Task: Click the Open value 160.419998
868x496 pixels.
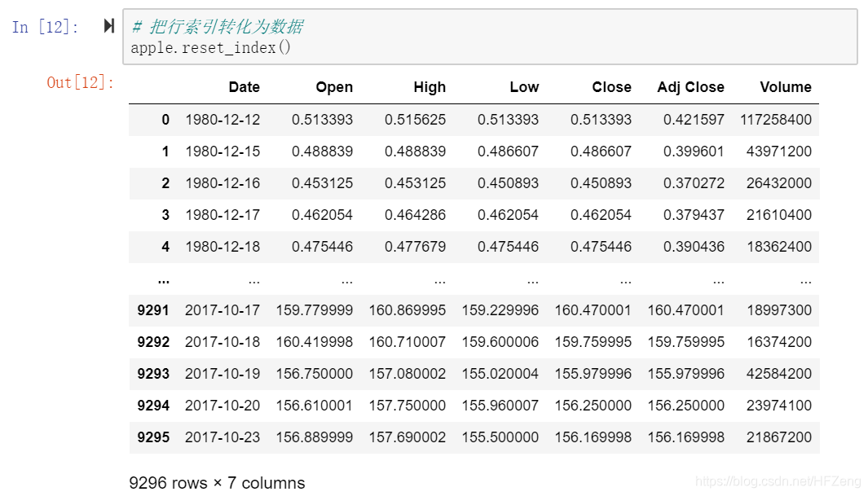Action: click(x=315, y=342)
